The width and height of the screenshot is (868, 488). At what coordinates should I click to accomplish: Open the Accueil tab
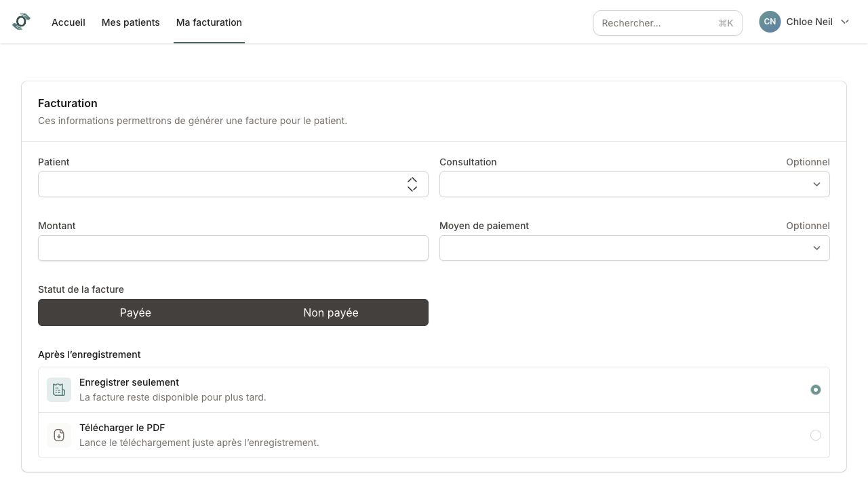pos(68,22)
